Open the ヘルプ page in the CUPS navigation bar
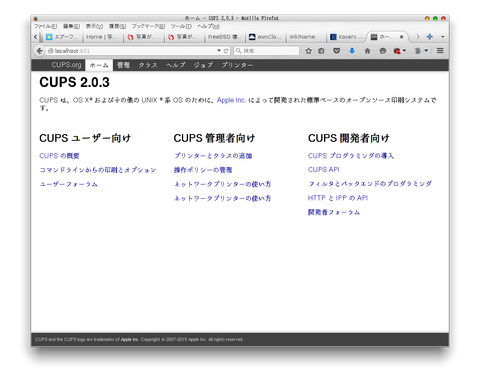Viewport: 480px width, 382px height. click(175, 65)
